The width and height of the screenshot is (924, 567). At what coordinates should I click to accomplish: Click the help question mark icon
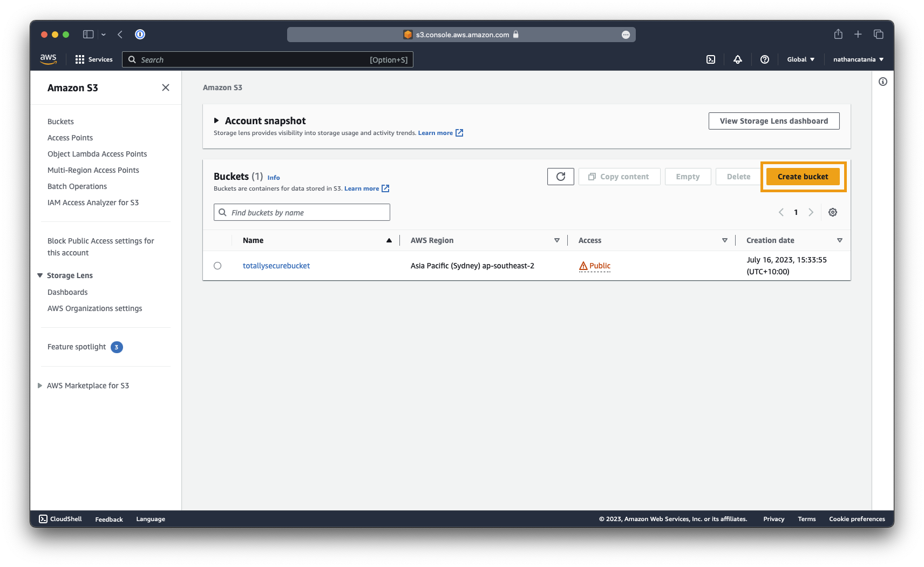765,59
